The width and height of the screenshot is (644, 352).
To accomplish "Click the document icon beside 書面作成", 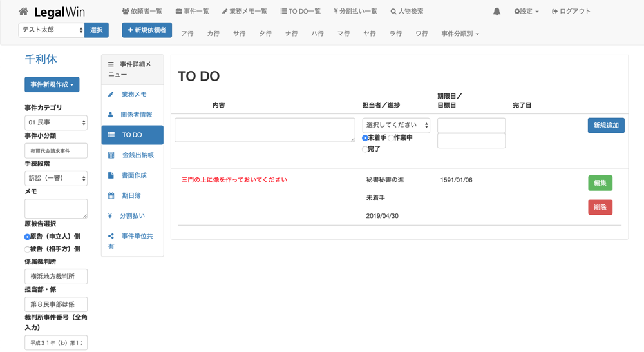I will coord(111,175).
